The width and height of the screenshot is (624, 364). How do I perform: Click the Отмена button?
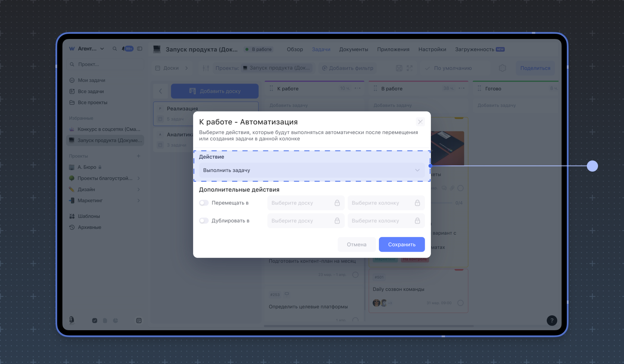pos(357,244)
